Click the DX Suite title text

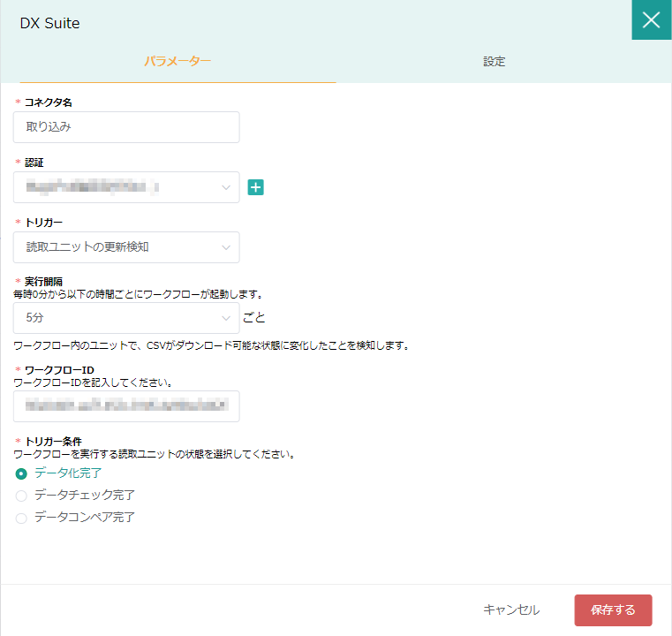click(x=49, y=23)
